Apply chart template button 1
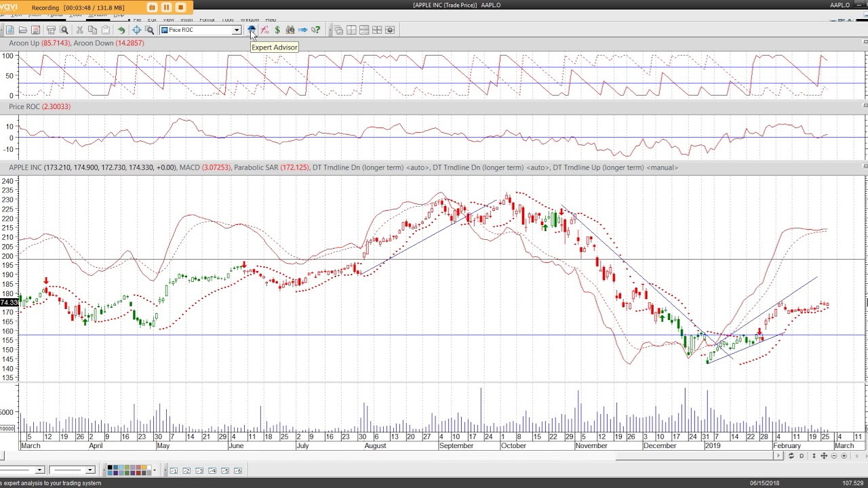868x488 pixels. click(174, 470)
